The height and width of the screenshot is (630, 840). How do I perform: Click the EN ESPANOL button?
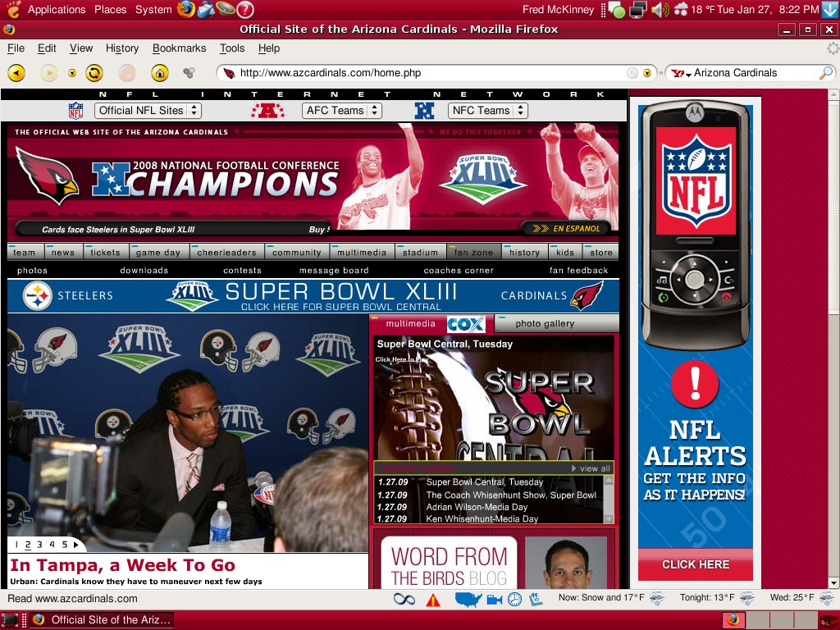[567, 229]
